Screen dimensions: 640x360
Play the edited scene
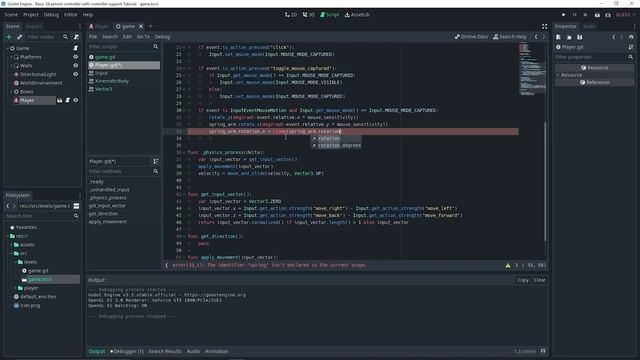point(597,15)
